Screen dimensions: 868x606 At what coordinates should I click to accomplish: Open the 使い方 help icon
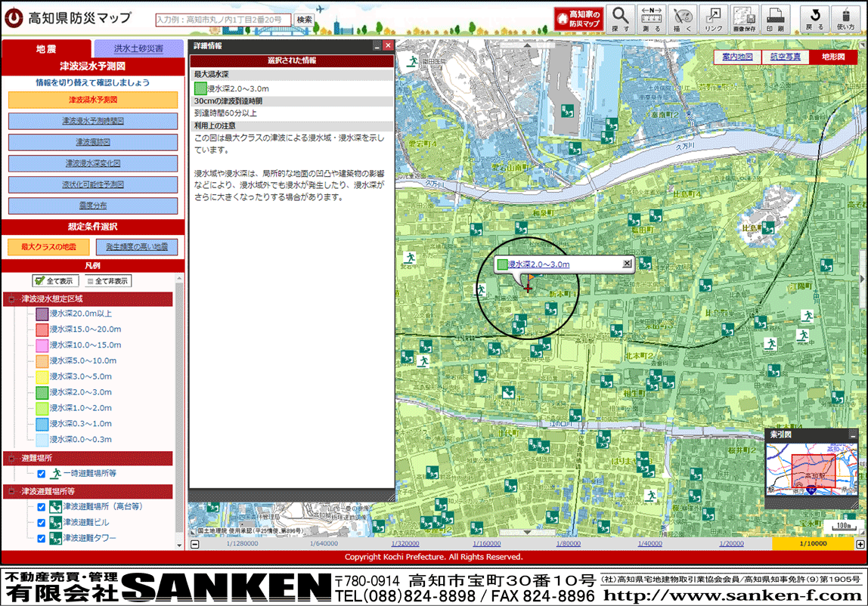point(845,19)
